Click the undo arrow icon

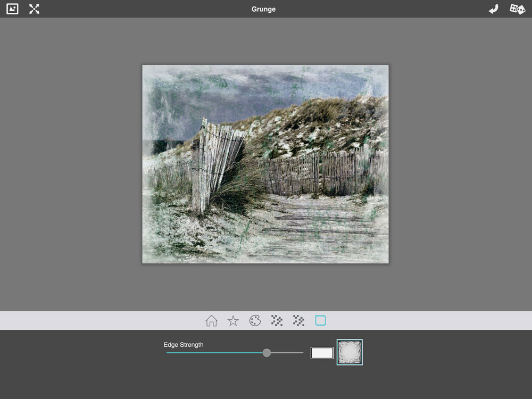pos(494,9)
